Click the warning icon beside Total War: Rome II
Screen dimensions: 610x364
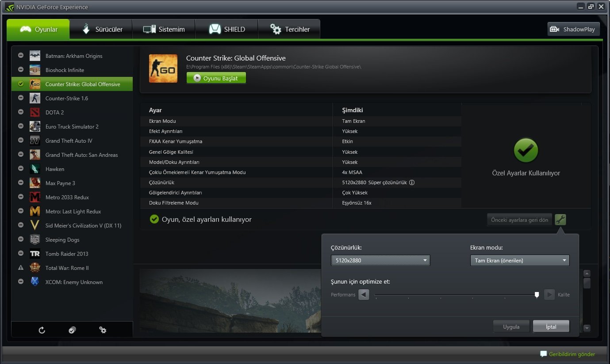20,268
